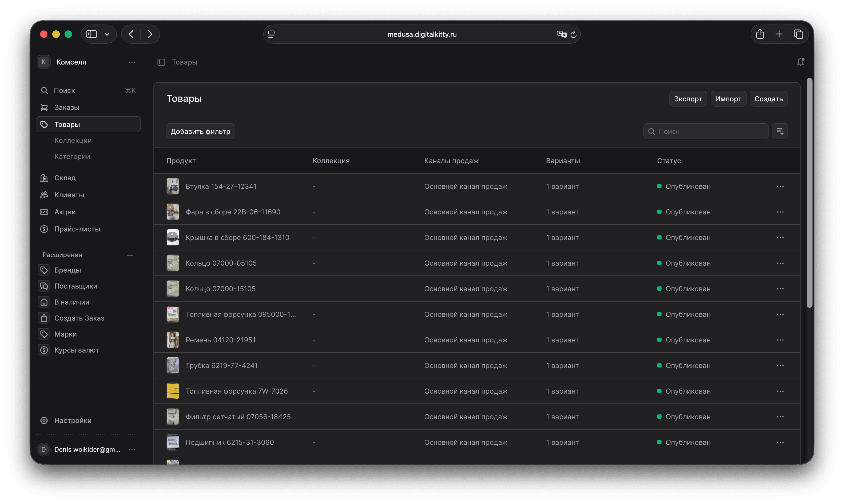
Task: Open the Комселл workspace menu dots
Action: [132, 62]
